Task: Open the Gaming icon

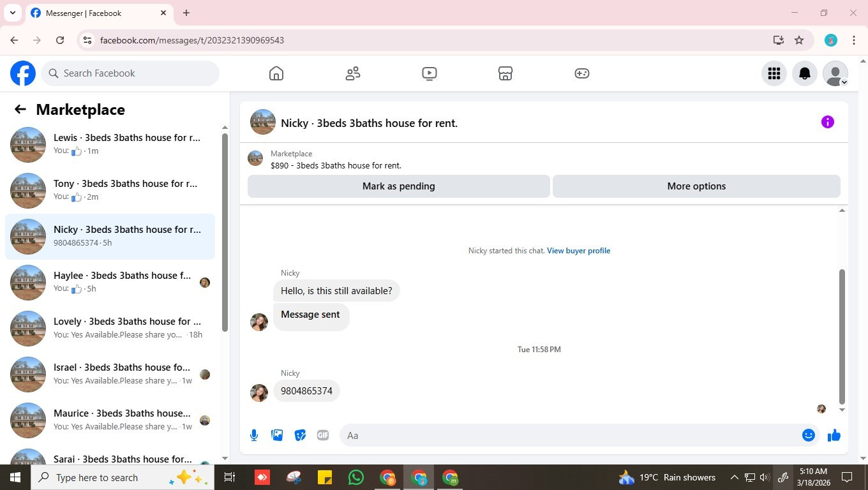Action: (x=582, y=73)
